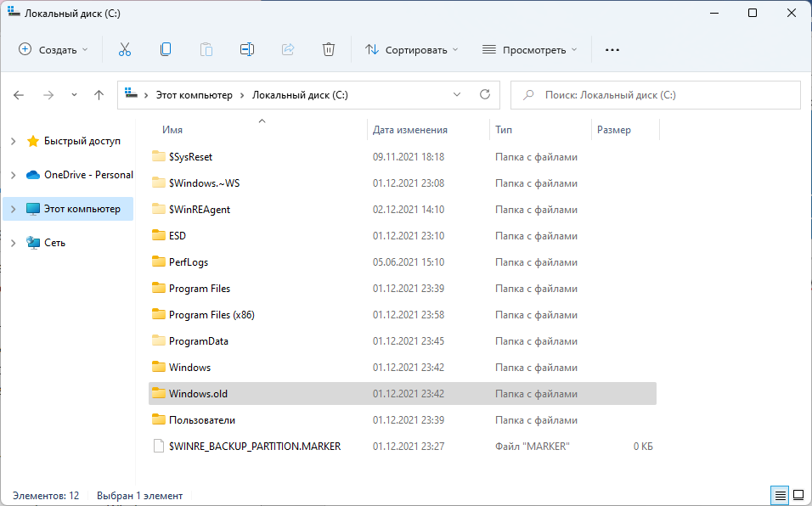
Task: Sort by the Размер column header
Action: click(x=614, y=130)
